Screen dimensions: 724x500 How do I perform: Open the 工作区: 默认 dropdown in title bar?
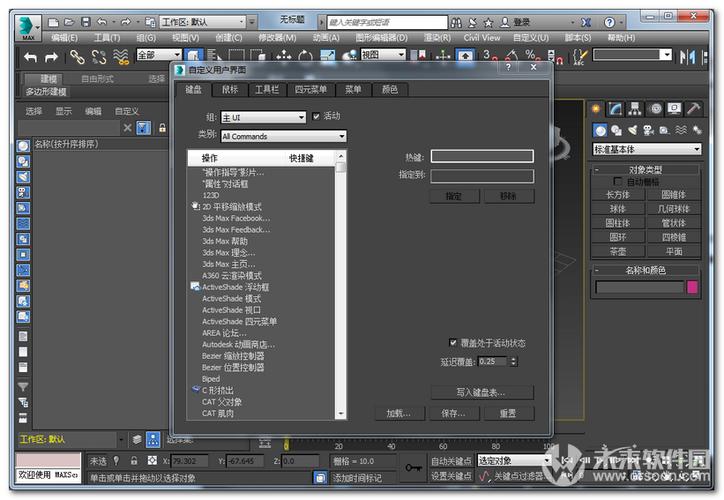[x=203, y=22]
